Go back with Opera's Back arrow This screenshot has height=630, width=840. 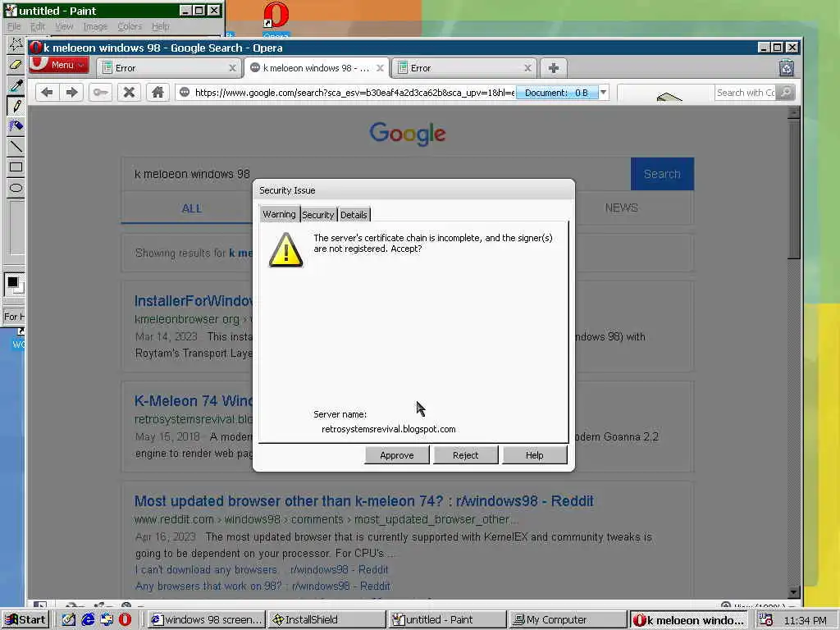(x=47, y=92)
